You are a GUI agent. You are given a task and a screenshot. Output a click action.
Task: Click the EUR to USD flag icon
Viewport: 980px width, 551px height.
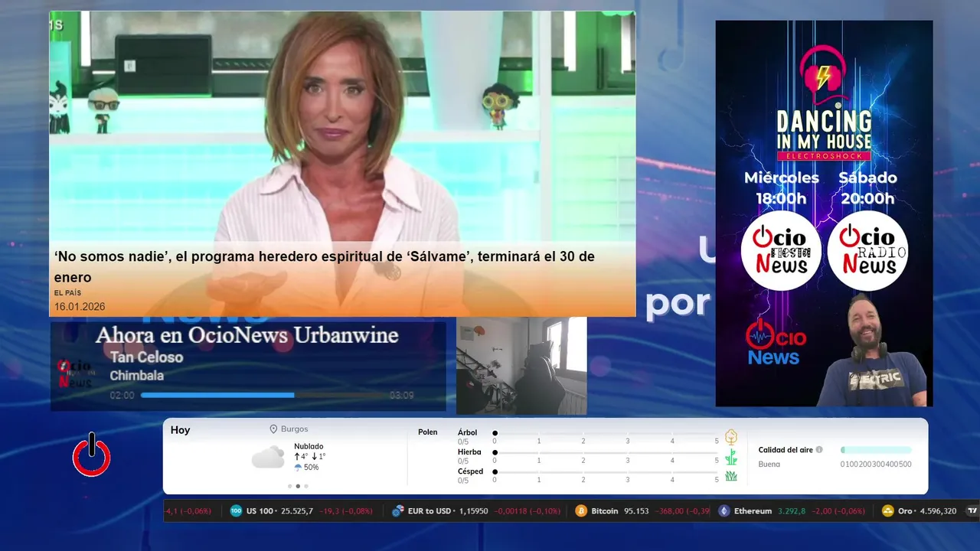tap(397, 511)
